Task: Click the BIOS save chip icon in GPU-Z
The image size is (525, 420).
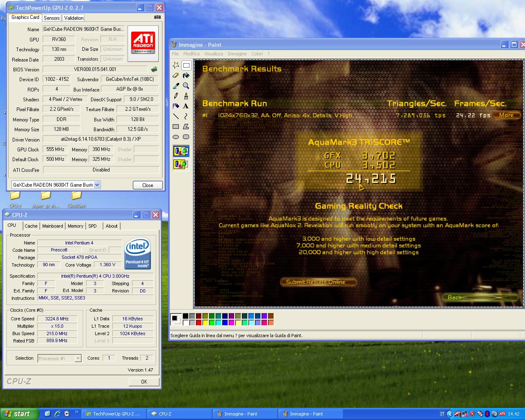Action: [154, 69]
